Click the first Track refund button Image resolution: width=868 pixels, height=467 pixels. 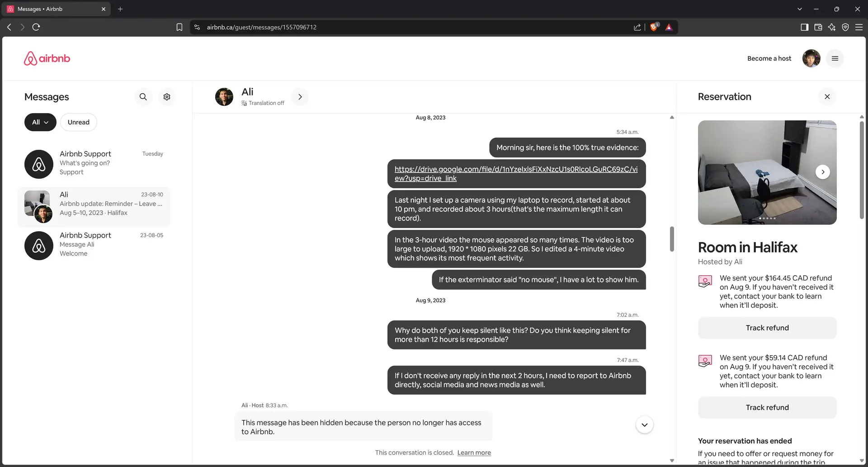coord(767,328)
